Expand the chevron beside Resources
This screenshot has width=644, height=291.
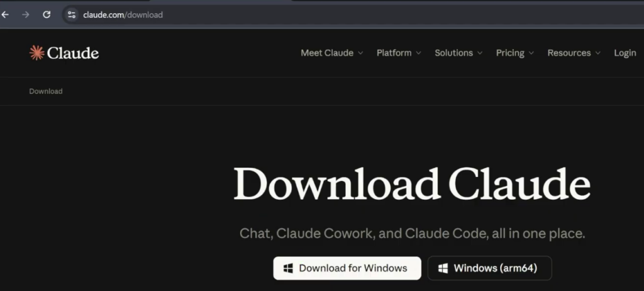[597, 53]
